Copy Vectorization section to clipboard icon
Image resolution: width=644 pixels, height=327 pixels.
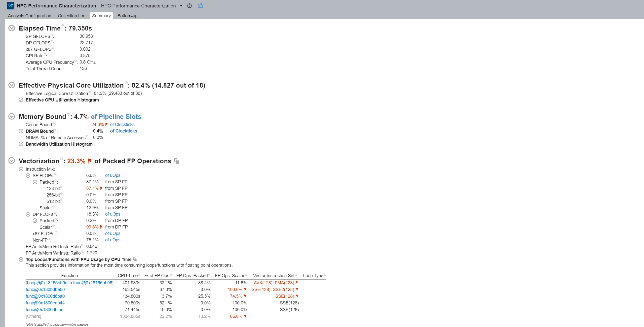(177, 161)
